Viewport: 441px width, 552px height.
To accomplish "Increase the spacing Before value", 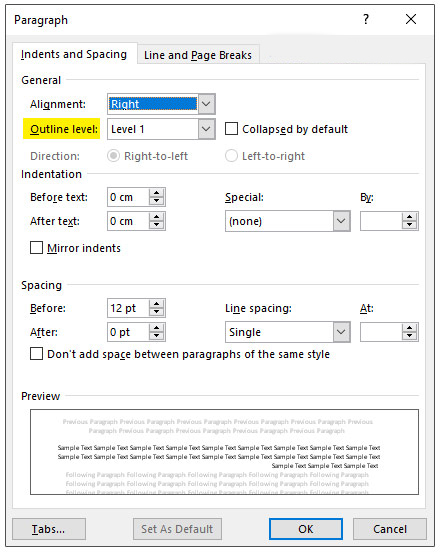I will coord(157,304).
